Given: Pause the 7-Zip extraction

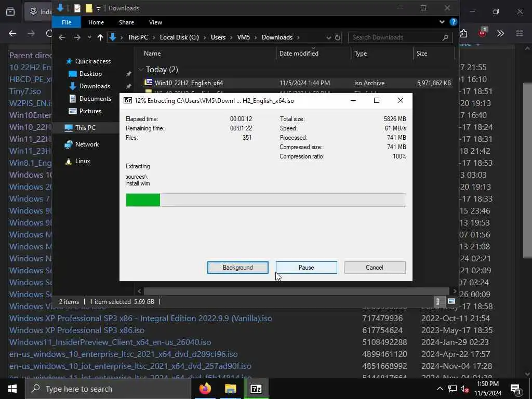Looking at the screenshot, I should [x=306, y=268].
